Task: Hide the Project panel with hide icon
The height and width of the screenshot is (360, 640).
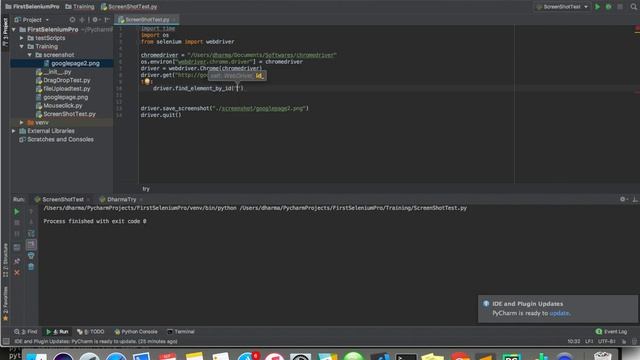Action: (x=107, y=20)
